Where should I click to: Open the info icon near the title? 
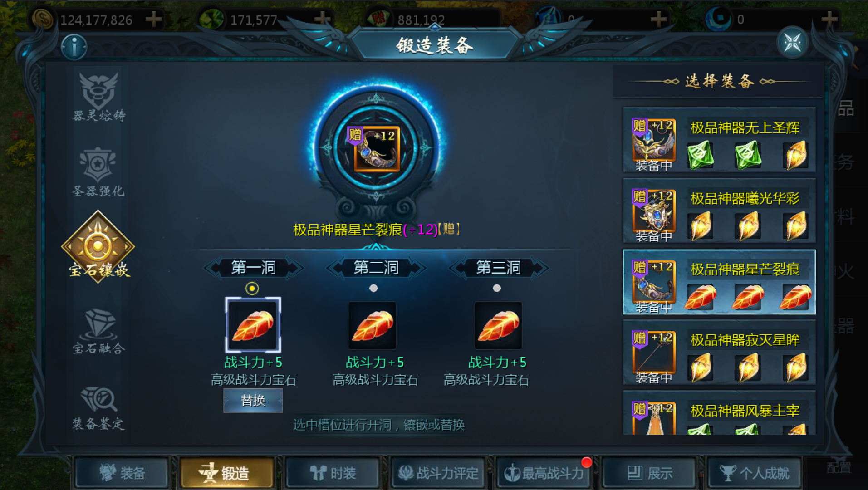74,46
